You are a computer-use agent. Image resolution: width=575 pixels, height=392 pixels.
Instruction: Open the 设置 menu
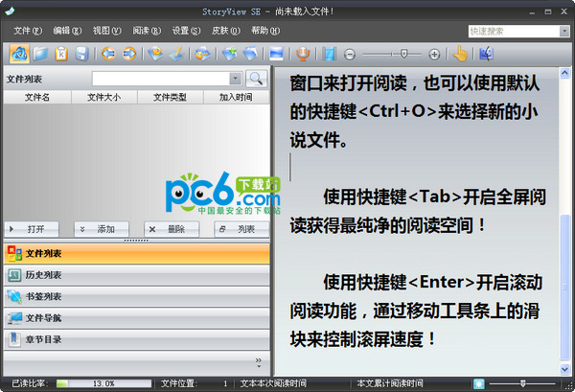186,31
